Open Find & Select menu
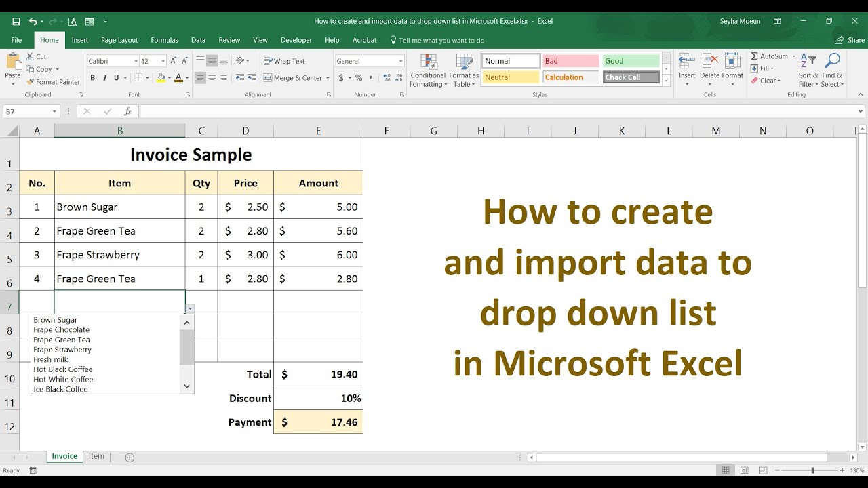The width and height of the screenshot is (868, 488). (832, 70)
